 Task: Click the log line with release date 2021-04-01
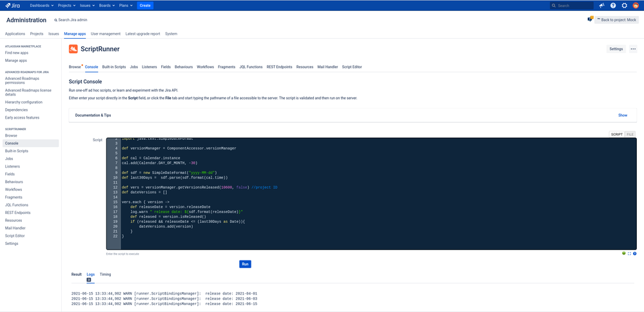pyautogui.click(x=164, y=293)
